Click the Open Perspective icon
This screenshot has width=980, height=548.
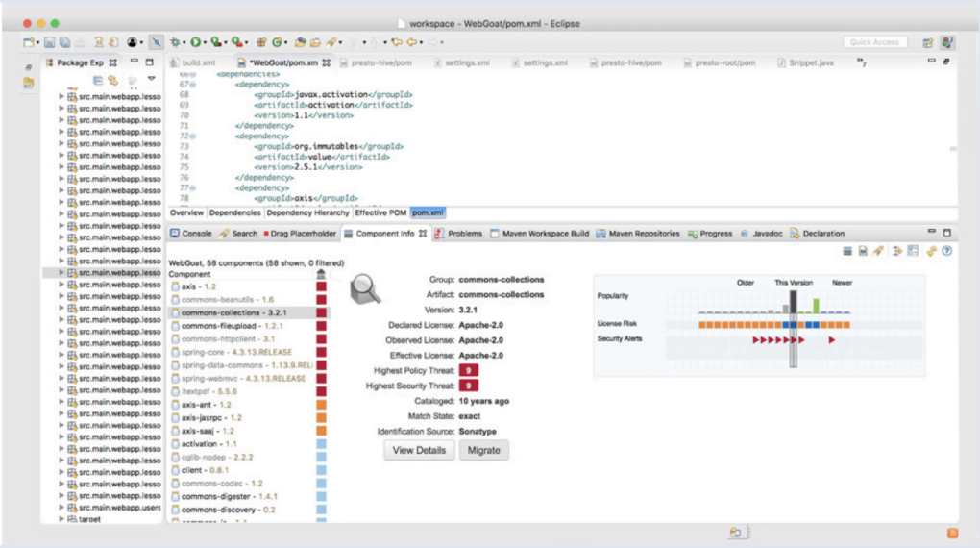coord(928,42)
